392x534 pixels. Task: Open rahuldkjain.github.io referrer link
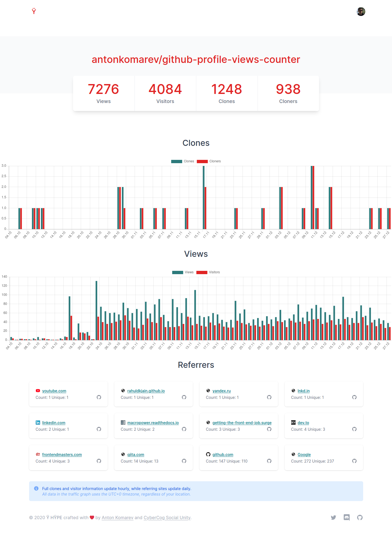pyautogui.click(x=146, y=391)
